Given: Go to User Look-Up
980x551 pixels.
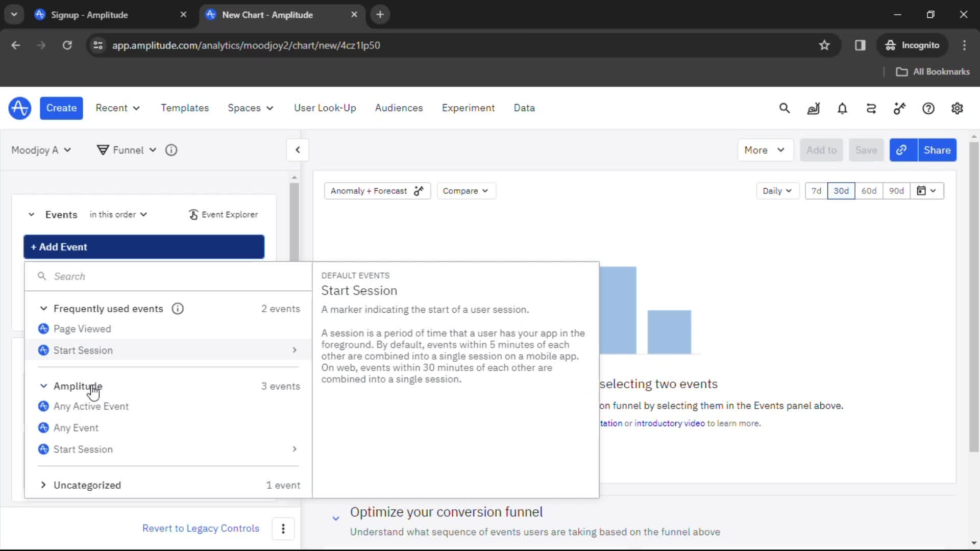Looking at the screenshot, I should pyautogui.click(x=325, y=108).
